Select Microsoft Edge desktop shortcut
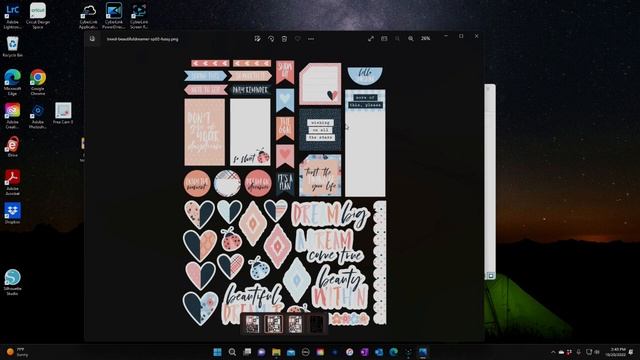Screen dimensions: 640x360 (x=12, y=82)
